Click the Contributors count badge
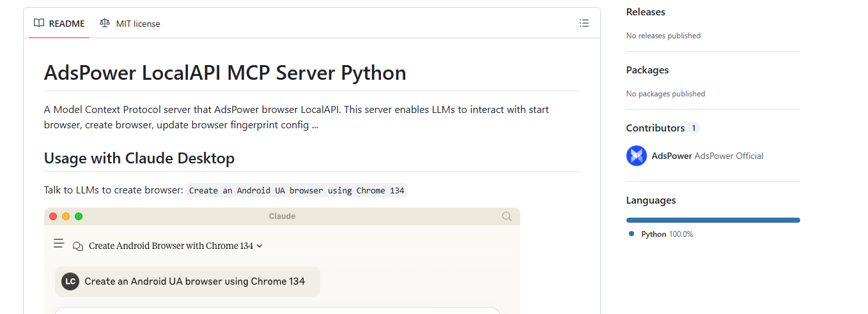The image size is (868, 314). click(x=694, y=128)
